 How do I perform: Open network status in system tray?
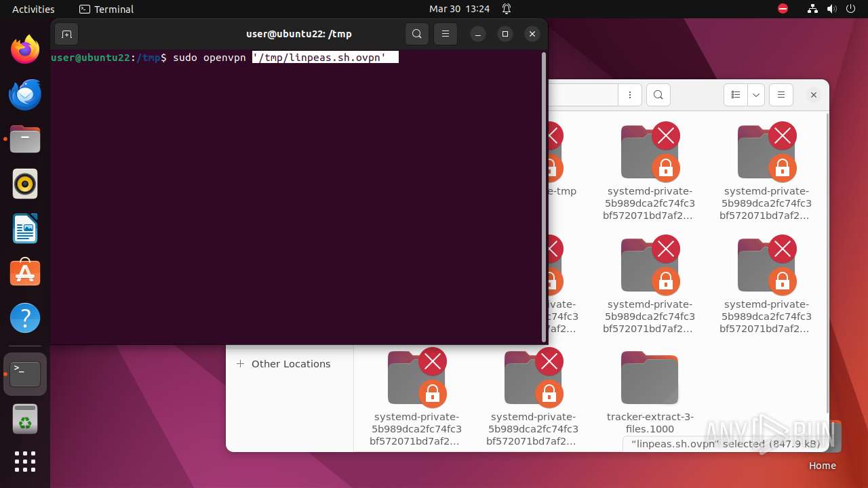(x=813, y=9)
